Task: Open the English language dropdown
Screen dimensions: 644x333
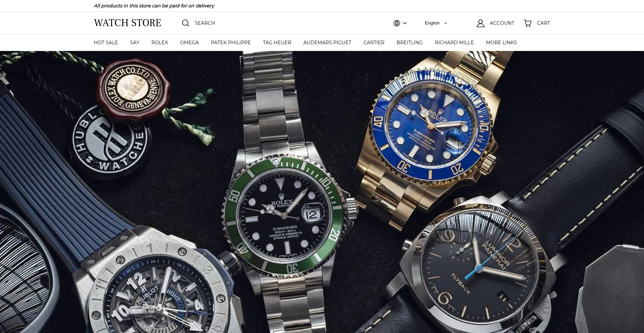Action: tap(436, 23)
